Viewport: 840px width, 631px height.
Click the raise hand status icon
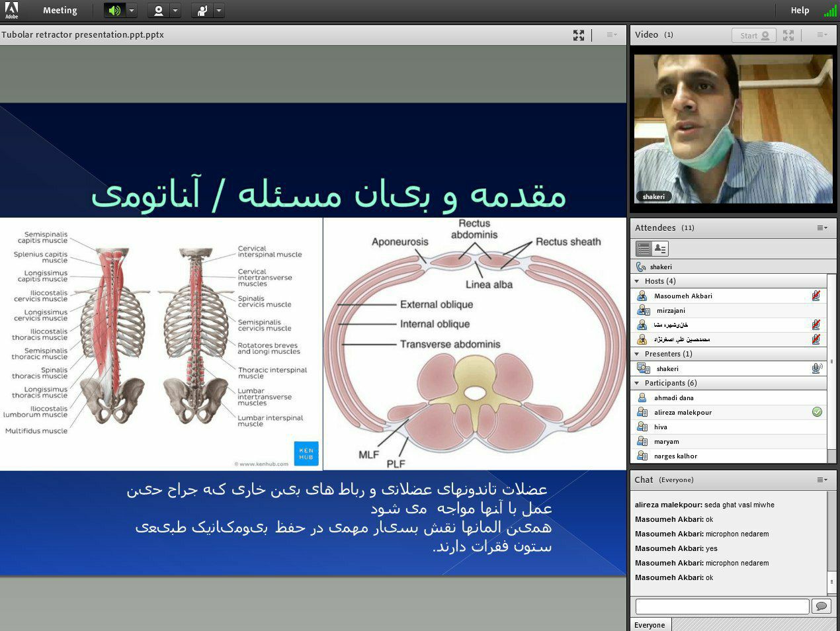coord(202,11)
